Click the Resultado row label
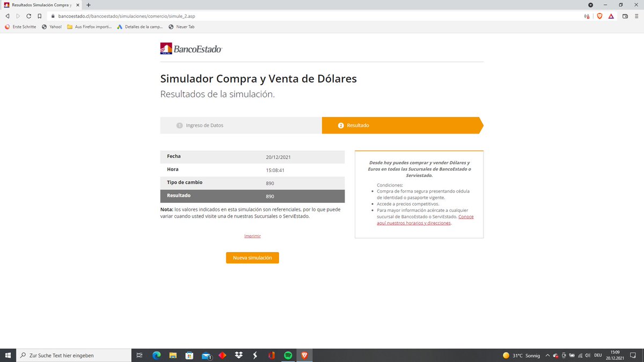Viewport: 644px width, 362px height. coord(179,196)
